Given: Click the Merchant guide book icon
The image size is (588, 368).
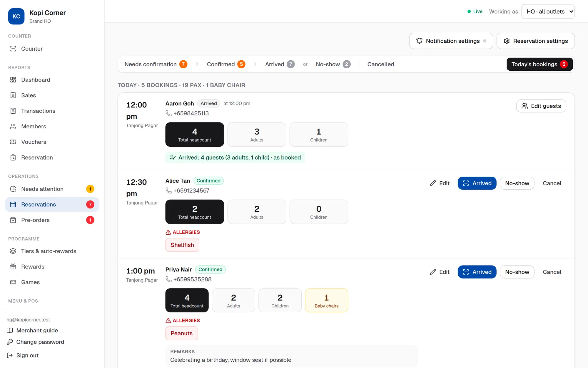Looking at the screenshot, I should pos(10,330).
